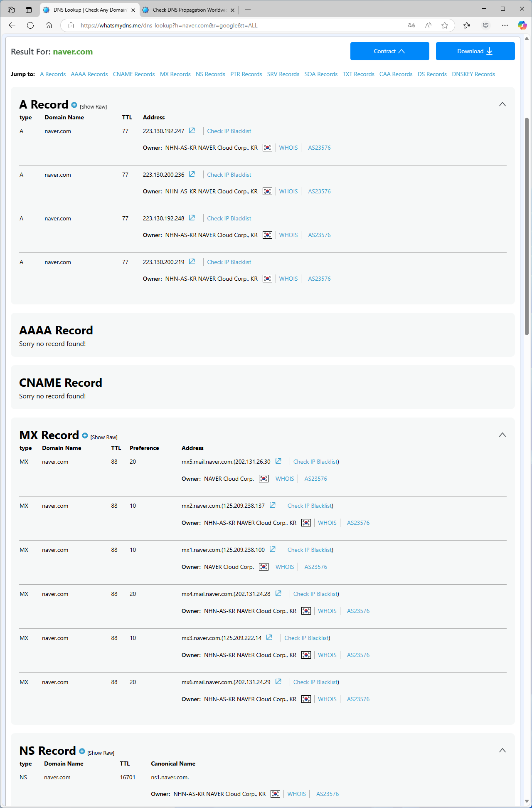Collapse the MX Record section chevron
The width and height of the screenshot is (532, 808).
click(502, 435)
